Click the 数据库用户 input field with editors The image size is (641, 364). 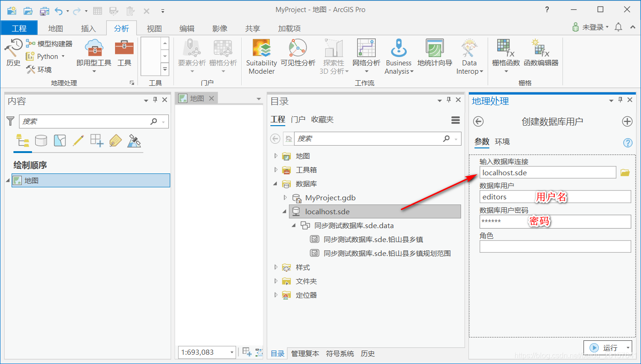click(x=555, y=197)
